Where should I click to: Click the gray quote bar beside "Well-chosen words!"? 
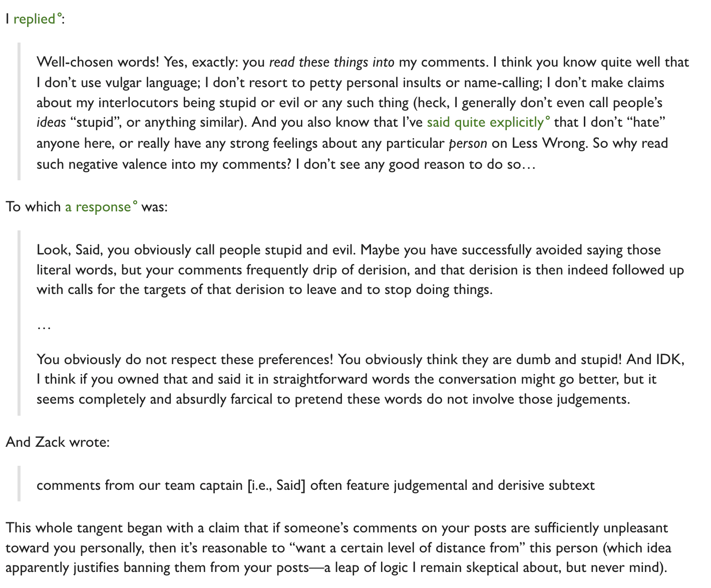[19, 112]
